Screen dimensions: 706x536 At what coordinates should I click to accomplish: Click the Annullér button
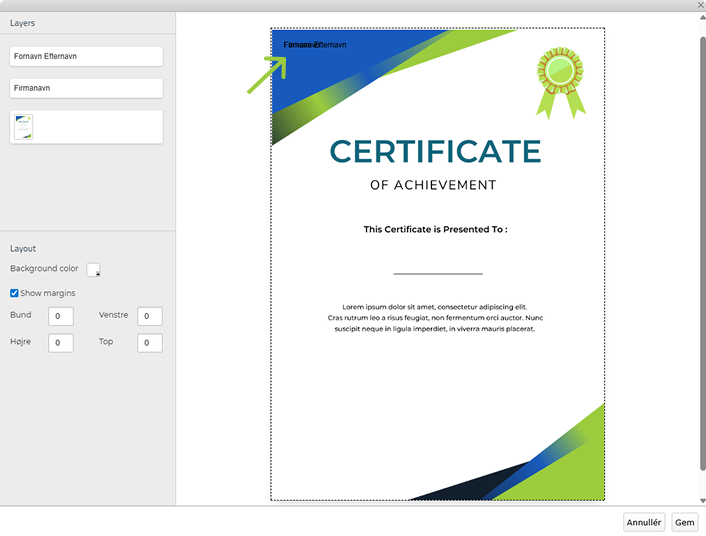644,522
